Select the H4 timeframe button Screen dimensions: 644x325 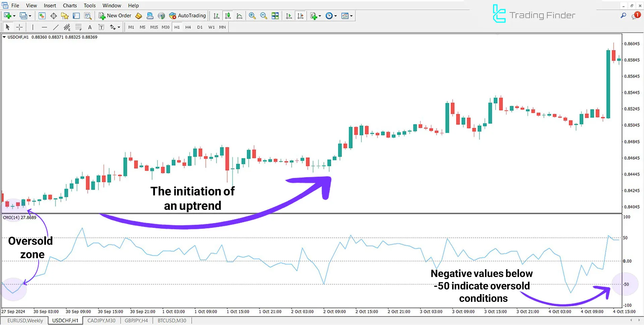pos(188,27)
